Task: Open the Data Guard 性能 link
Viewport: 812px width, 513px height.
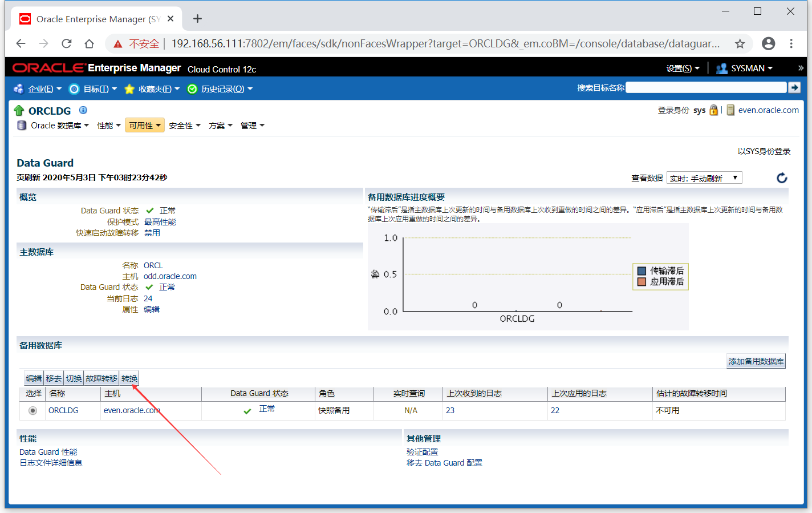Action: click(48, 452)
